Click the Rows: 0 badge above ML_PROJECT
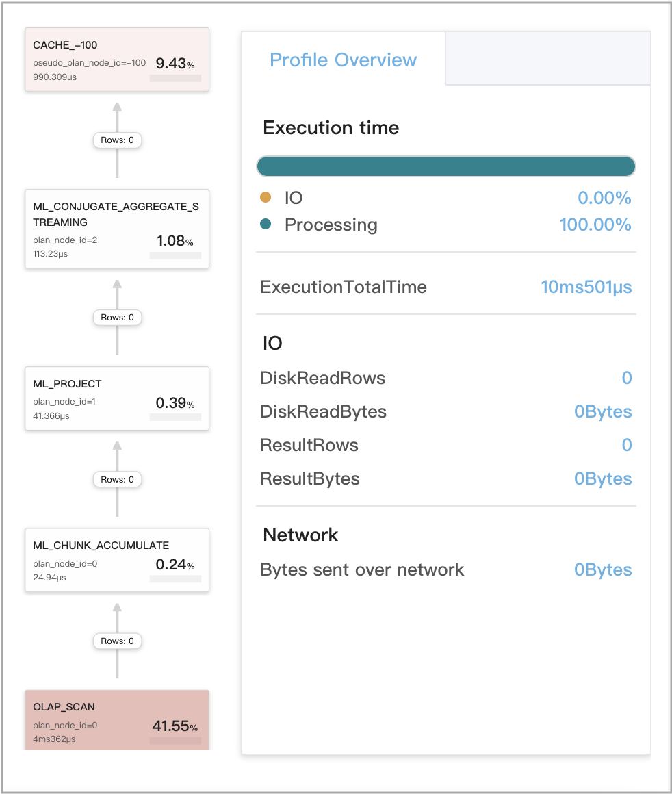Viewport: 672px width, 794px height. (116, 317)
